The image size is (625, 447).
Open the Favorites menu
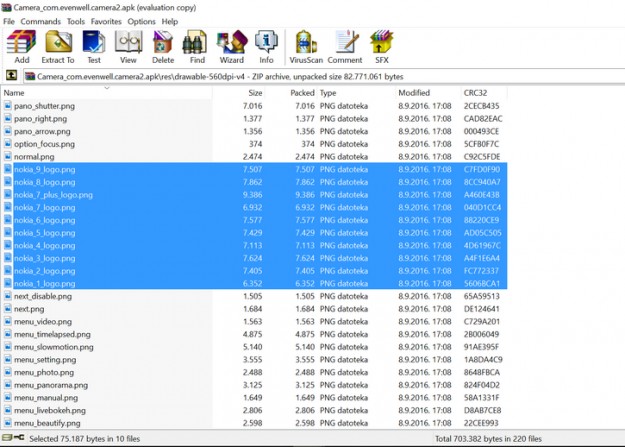[x=106, y=21]
